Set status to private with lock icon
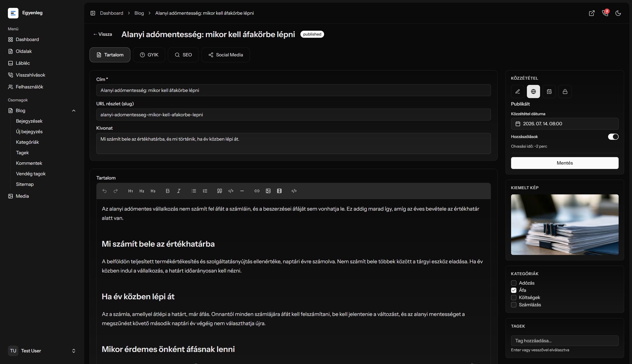 (x=565, y=91)
